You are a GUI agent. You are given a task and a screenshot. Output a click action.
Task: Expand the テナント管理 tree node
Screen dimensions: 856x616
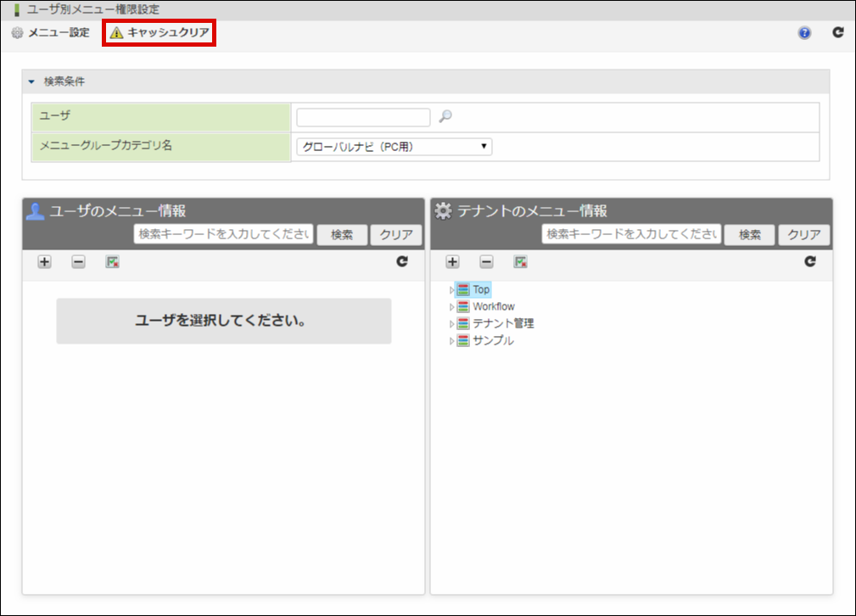pos(452,322)
